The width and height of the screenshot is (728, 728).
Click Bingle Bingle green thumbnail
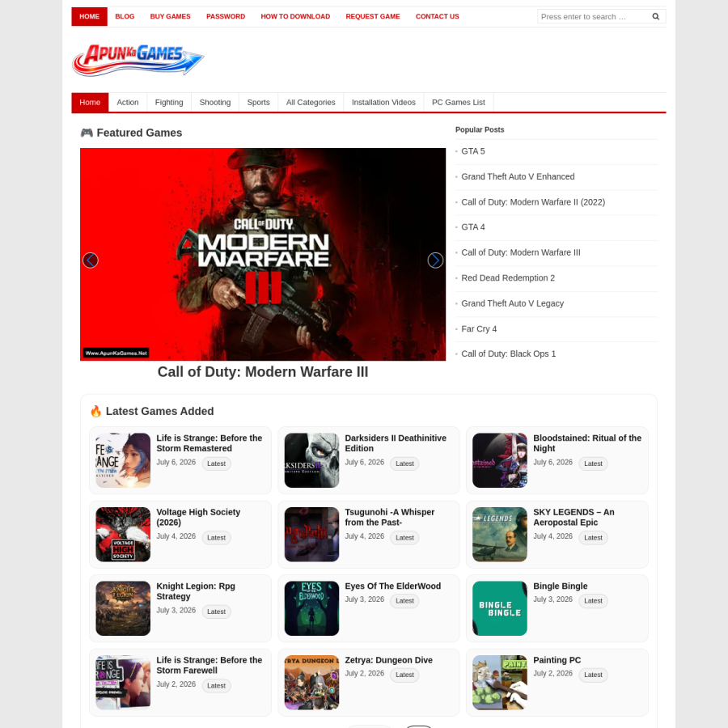[500, 608]
